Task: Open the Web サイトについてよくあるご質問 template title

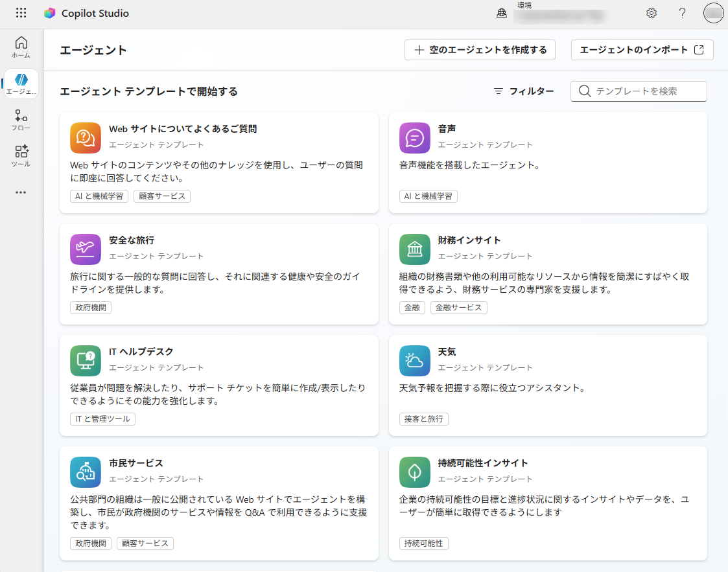Action: pos(183,129)
